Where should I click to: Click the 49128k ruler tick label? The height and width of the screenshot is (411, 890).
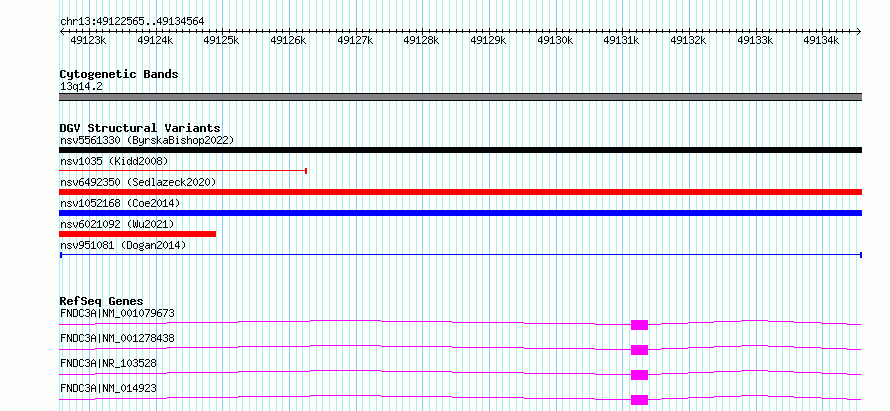(422, 40)
